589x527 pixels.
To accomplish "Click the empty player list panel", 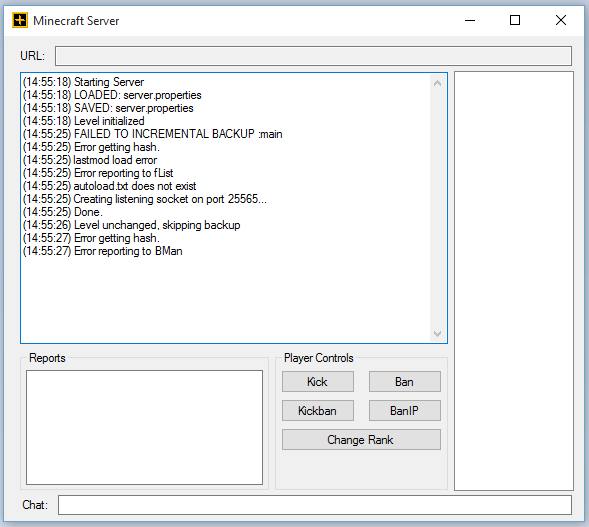I will pos(513,281).
